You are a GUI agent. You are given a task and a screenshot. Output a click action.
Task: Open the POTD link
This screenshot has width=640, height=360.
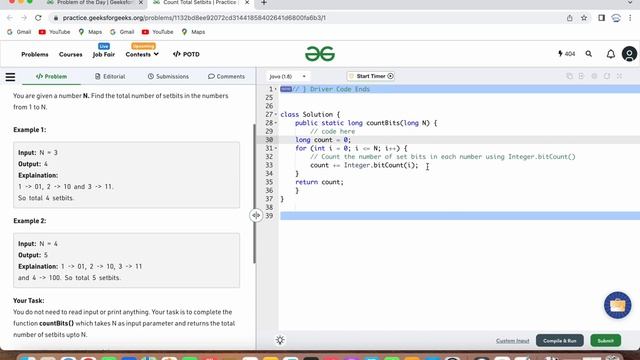click(186, 54)
